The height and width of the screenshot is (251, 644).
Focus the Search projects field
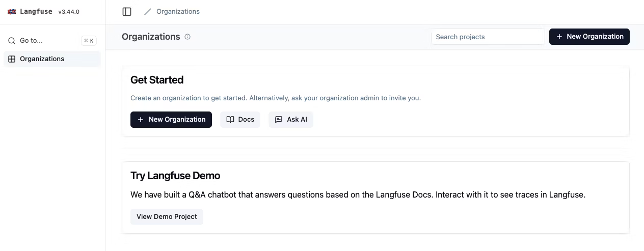click(488, 37)
